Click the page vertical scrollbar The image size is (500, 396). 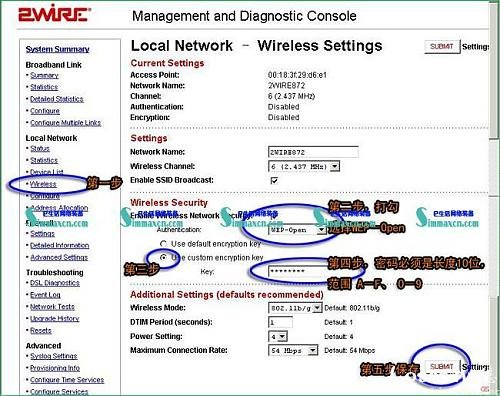494,197
